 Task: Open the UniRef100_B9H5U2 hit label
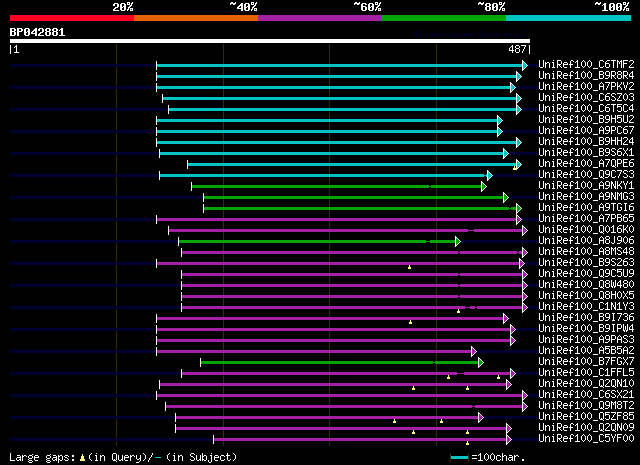(x=586, y=120)
